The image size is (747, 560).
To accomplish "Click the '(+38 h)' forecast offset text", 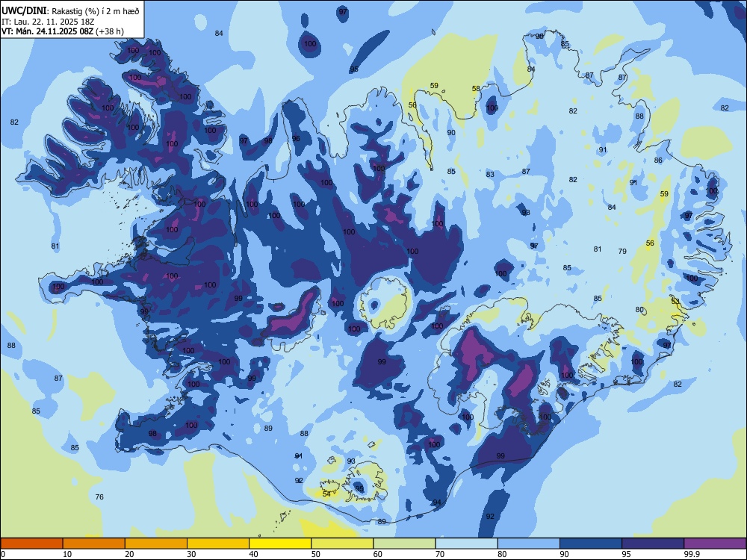I will tap(110, 31).
